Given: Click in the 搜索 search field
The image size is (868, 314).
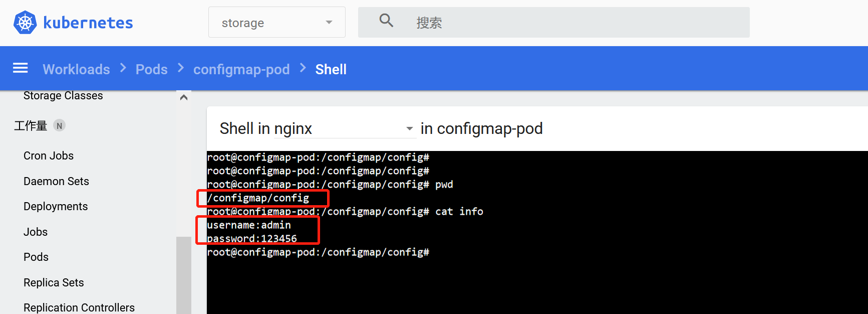Looking at the screenshot, I should coord(576,23).
